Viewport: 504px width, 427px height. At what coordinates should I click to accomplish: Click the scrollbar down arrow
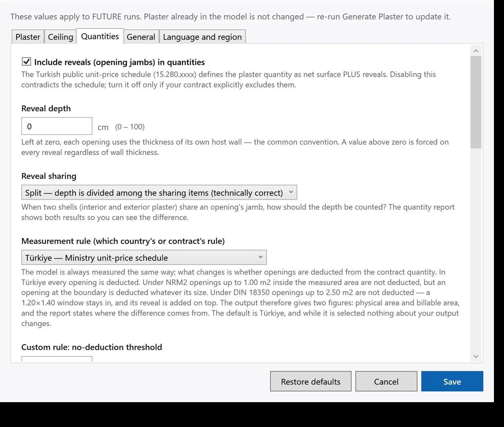pos(476,356)
